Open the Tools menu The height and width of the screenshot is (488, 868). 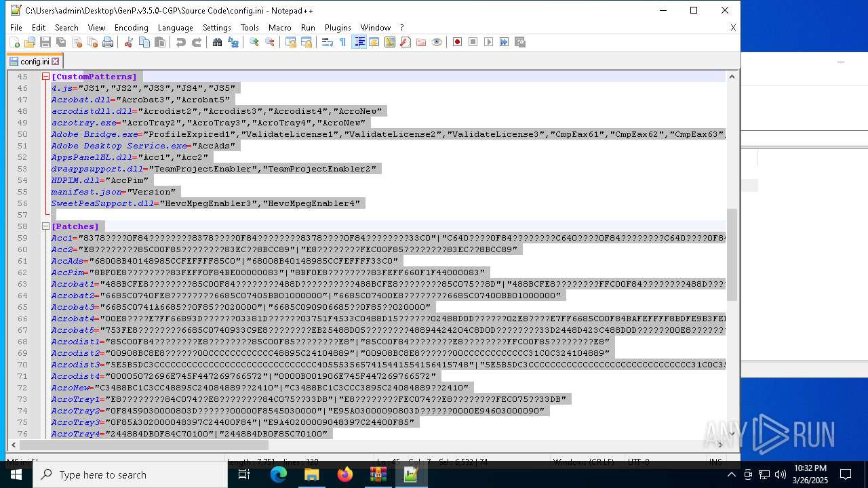click(x=250, y=28)
